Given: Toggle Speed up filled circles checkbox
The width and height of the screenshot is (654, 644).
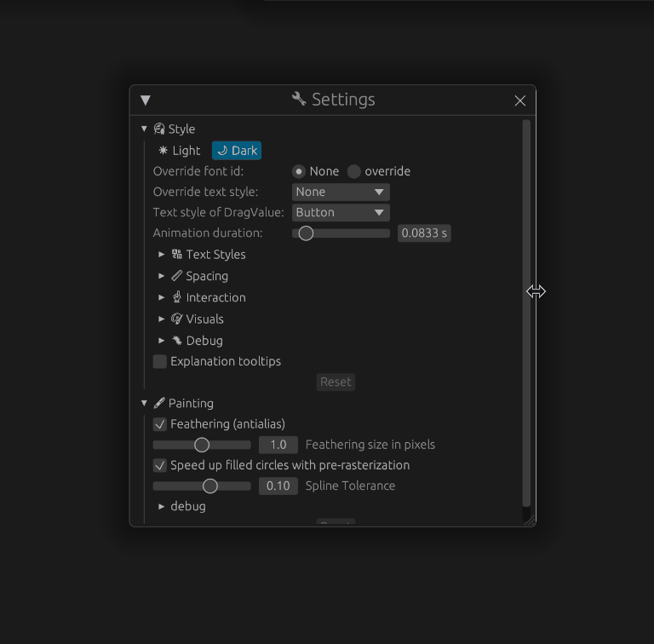Looking at the screenshot, I should (x=160, y=465).
